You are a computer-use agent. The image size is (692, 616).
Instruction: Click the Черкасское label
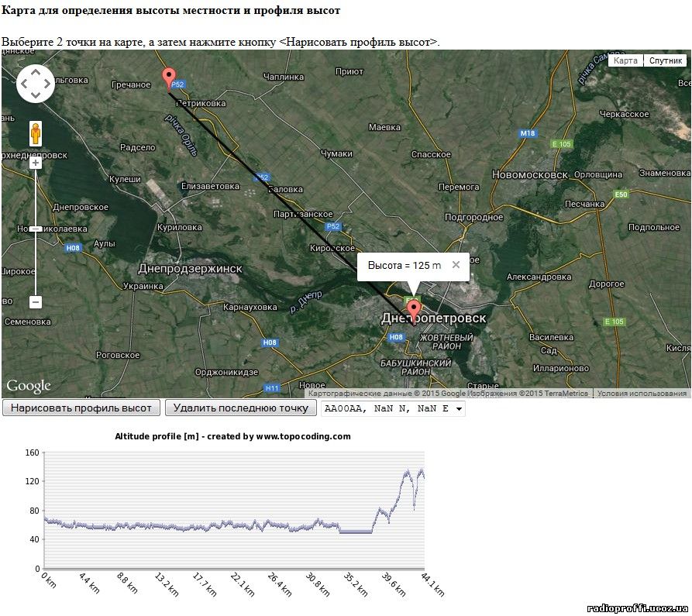pyautogui.click(x=624, y=114)
